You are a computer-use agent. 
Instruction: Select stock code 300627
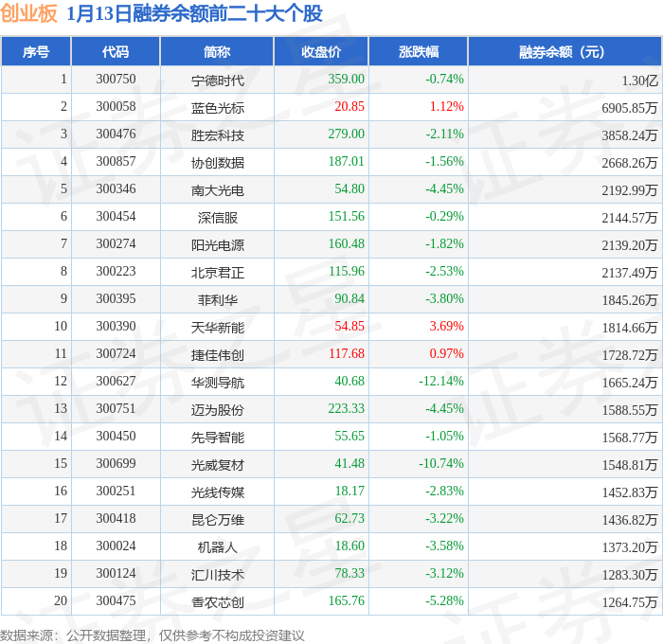(x=116, y=382)
